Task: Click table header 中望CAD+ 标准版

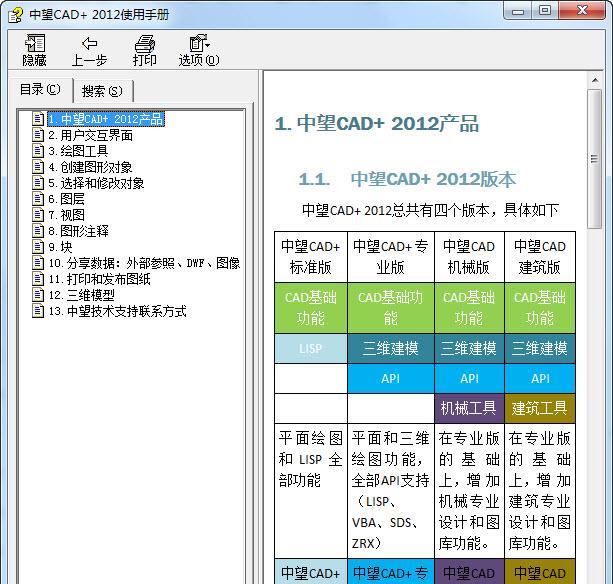Action: pos(310,257)
